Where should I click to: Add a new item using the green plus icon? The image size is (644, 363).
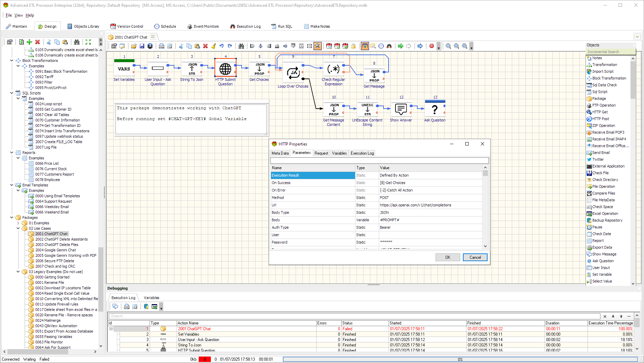(29, 42)
